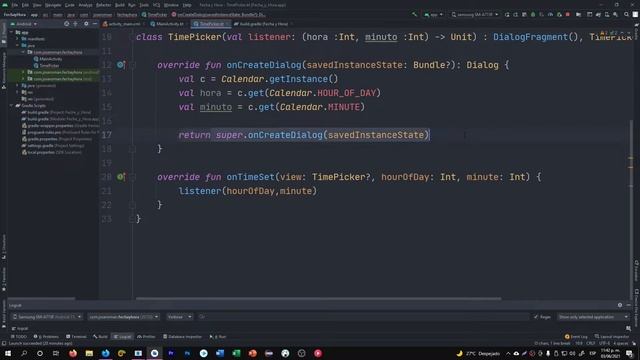Viewport: 640px width, 360px height.
Task: Open the Windows notification center icon
Action: coord(629,353)
